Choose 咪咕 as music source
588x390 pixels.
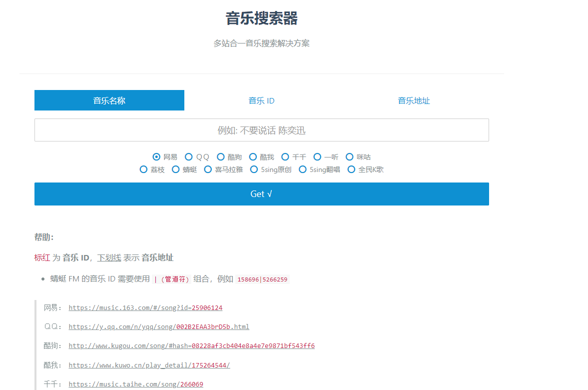[350, 157]
